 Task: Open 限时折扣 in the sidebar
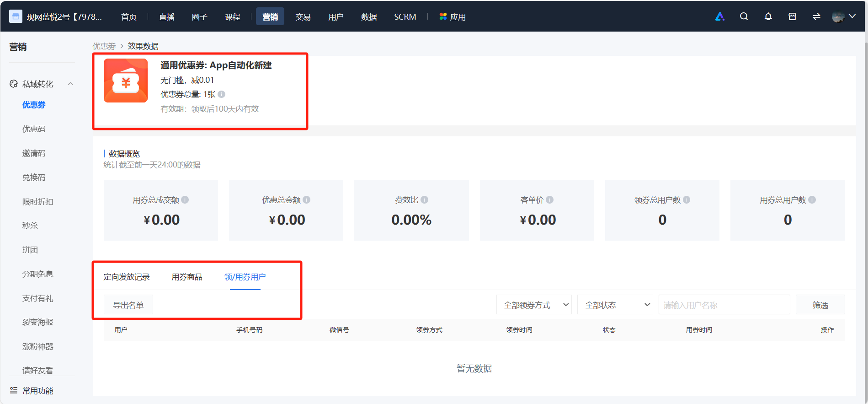[38, 202]
